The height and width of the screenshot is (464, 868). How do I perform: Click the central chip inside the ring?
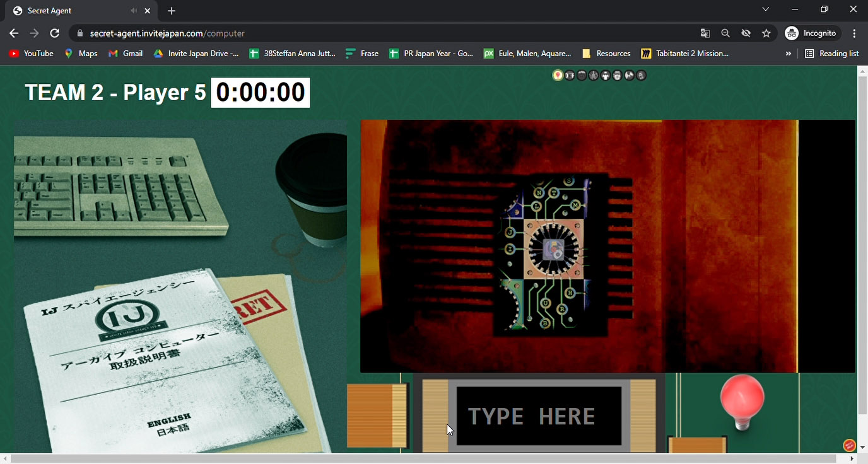pyautogui.click(x=553, y=250)
